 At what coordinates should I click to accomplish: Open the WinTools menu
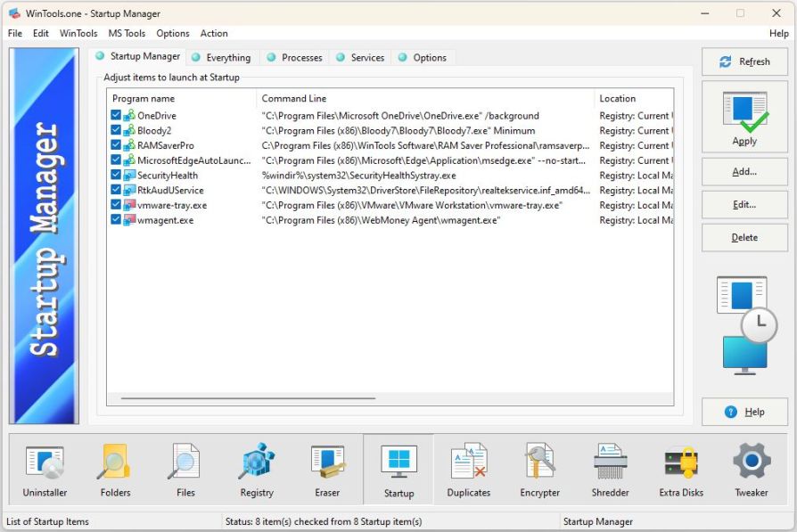[x=78, y=33]
